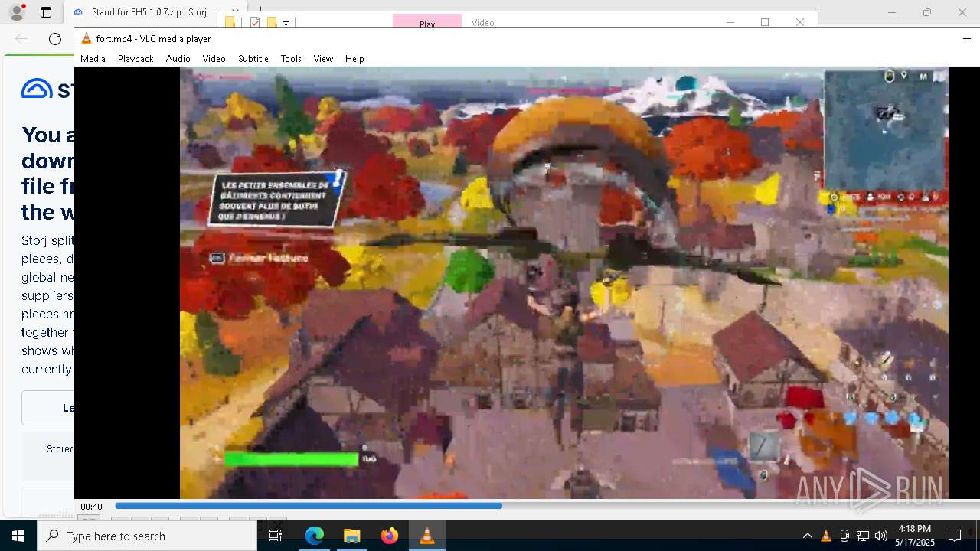Click the Type here to search box
The width and height of the screenshot is (980, 551).
[x=147, y=536]
